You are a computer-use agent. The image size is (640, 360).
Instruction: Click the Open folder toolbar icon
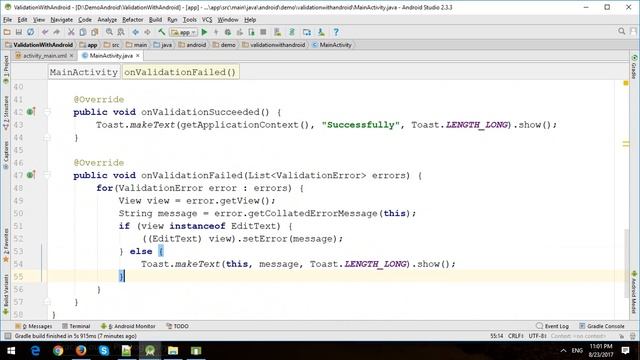point(7,32)
